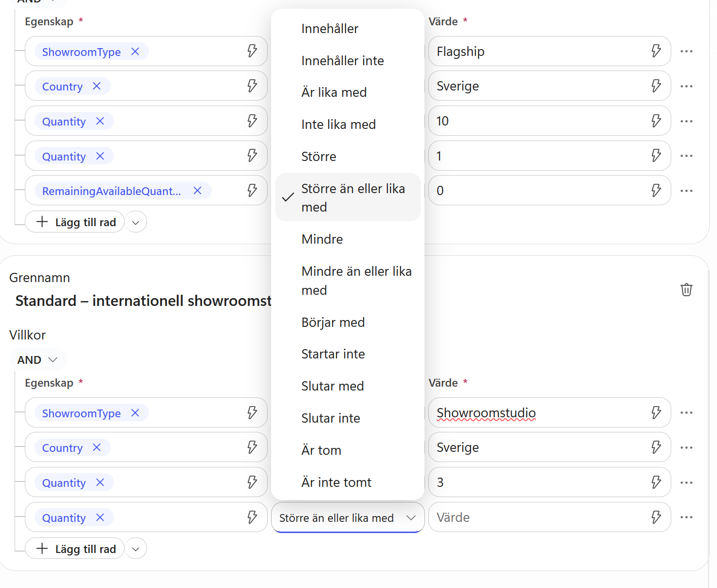Open more options for the Flagship row

(x=686, y=51)
